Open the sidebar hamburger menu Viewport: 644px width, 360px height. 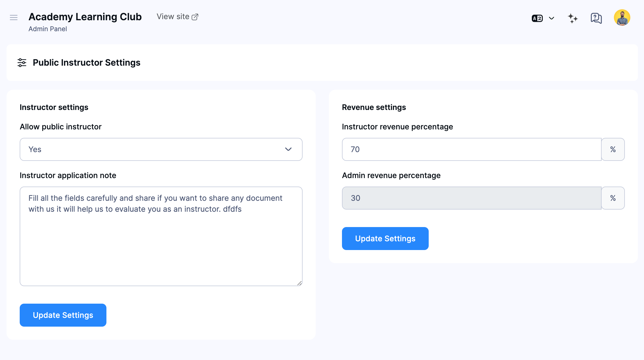coord(13,18)
